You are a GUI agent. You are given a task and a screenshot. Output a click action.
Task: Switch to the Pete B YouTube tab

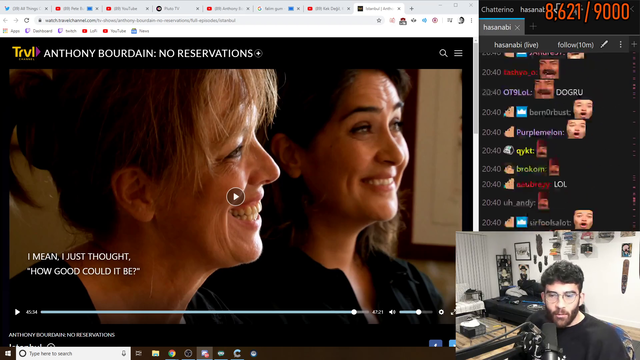(x=76, y=9)
